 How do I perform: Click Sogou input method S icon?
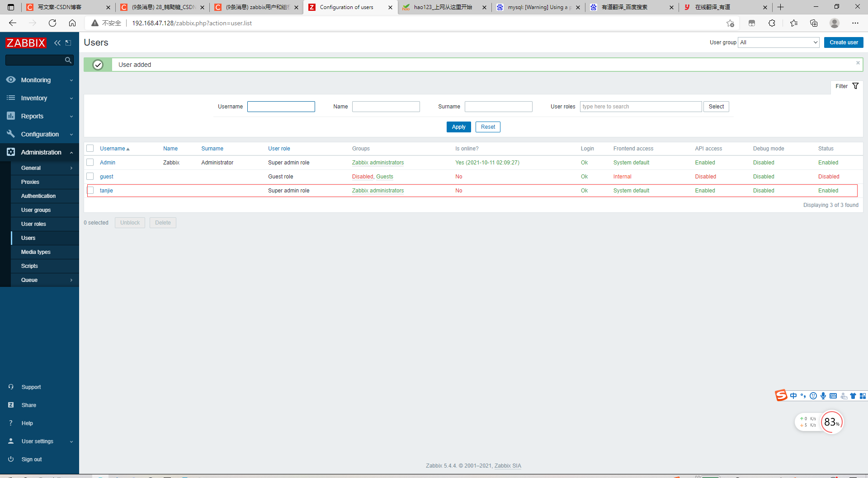[781, 395]
